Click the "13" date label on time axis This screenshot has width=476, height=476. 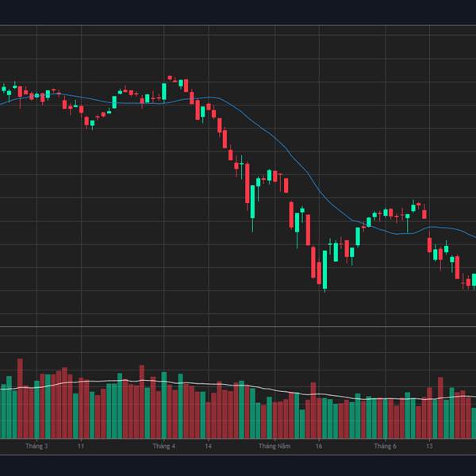[x=429, y=446]
